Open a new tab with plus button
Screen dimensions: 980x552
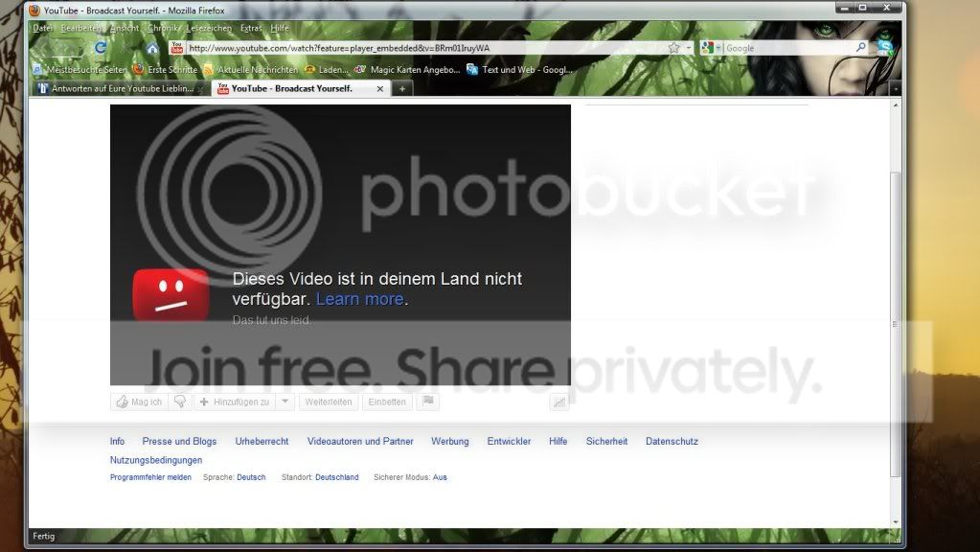coord(402,89)
